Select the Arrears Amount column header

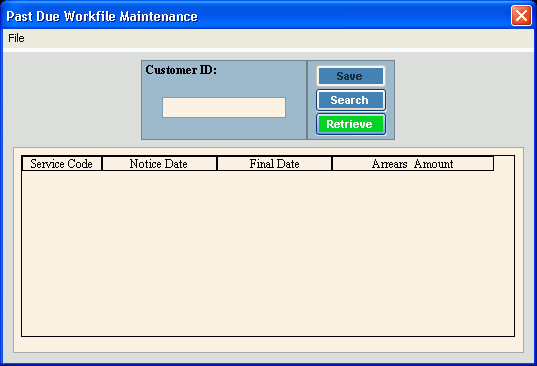(x=413, y=164)
